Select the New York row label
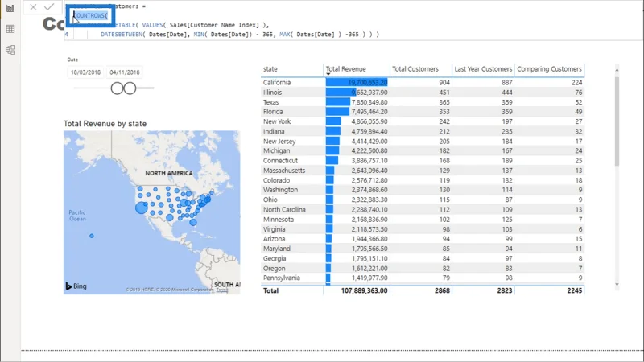The height and width of the screenshot is (362, 644). (277, 121)
